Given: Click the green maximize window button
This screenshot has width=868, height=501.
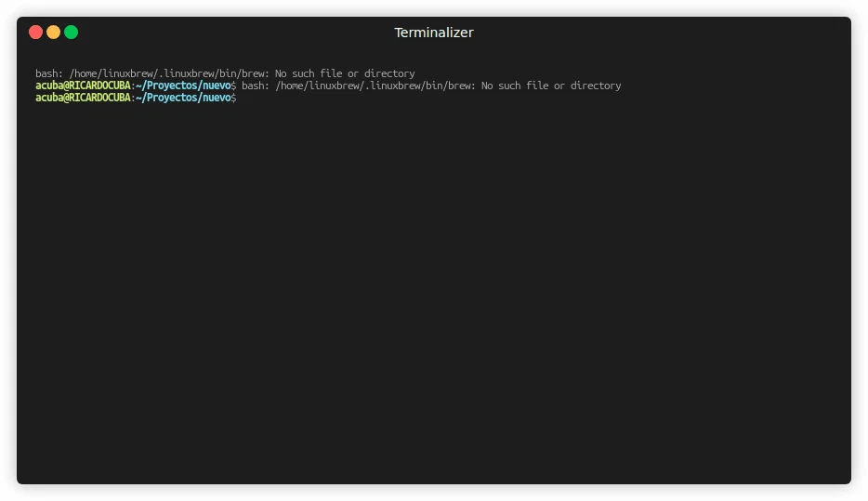Looking at the screenshot, I should pos(71,33).
